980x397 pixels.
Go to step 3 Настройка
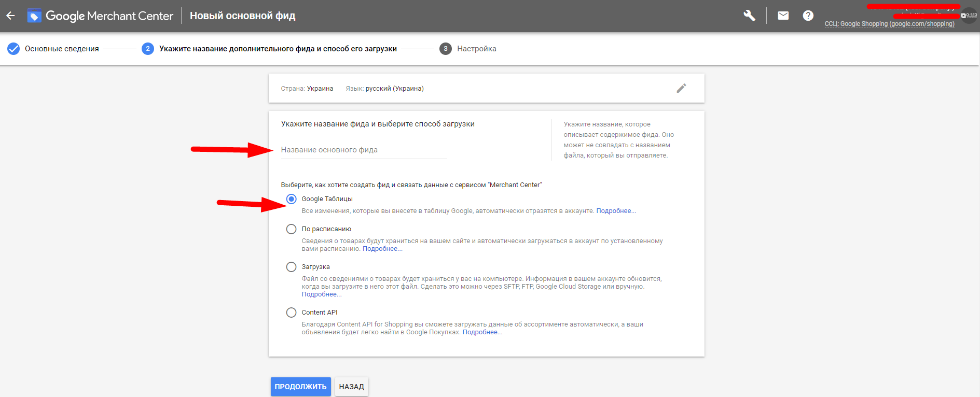pos(476,49)
